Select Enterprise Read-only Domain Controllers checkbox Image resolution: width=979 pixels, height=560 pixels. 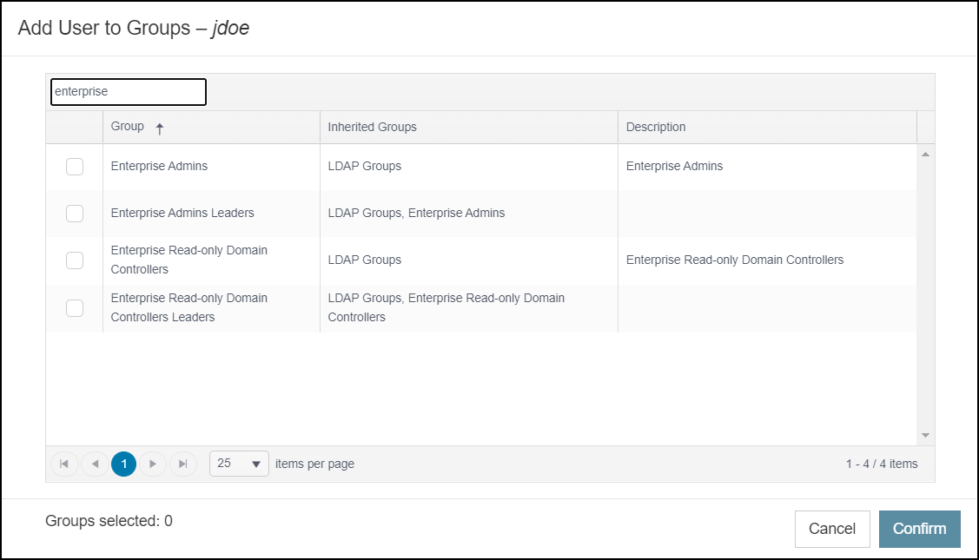tap(75, 260)
